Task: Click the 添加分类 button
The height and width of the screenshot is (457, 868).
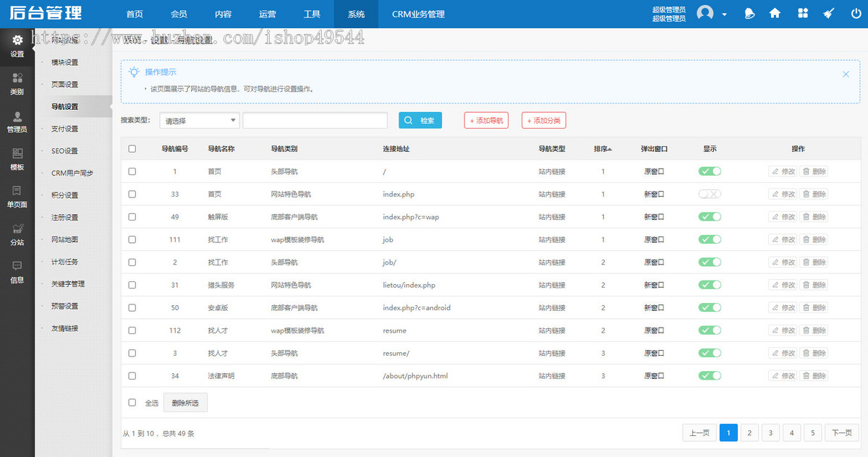Action: [543, 121]
